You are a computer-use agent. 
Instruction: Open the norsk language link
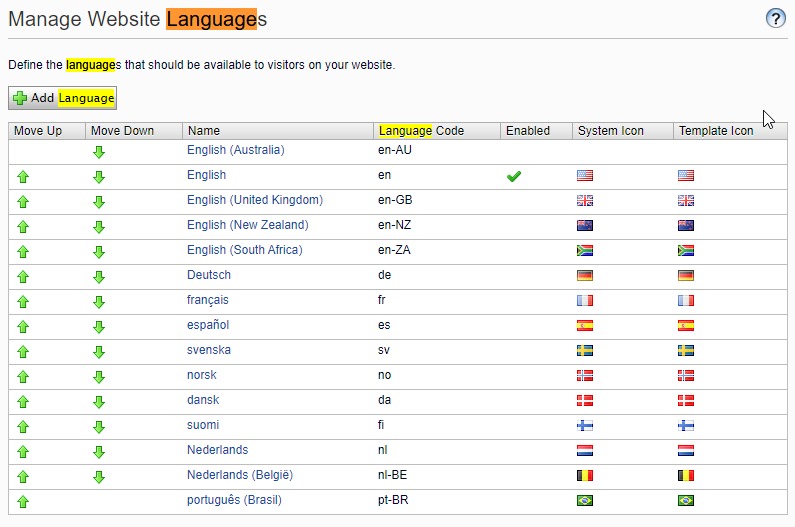pyautogui.click(x=201, y=375)
